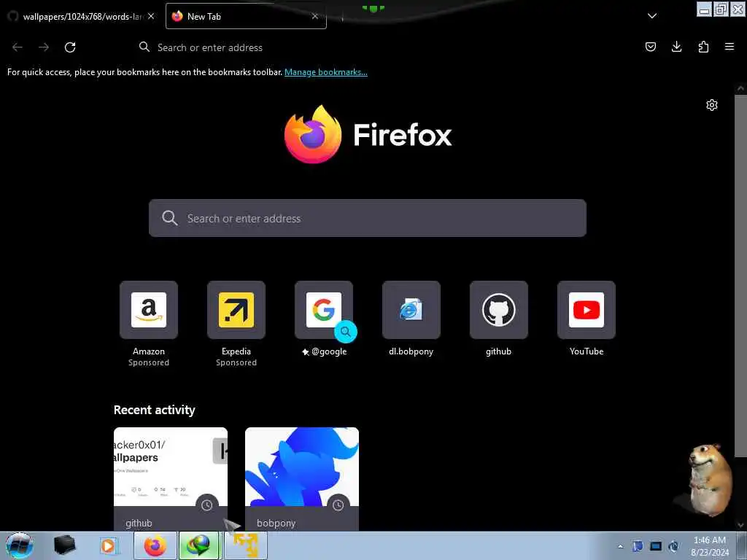The width and height of the screenshot is (747, 560).
Task: Click the Recent activity heading
Action: click(x=155, y=410)
